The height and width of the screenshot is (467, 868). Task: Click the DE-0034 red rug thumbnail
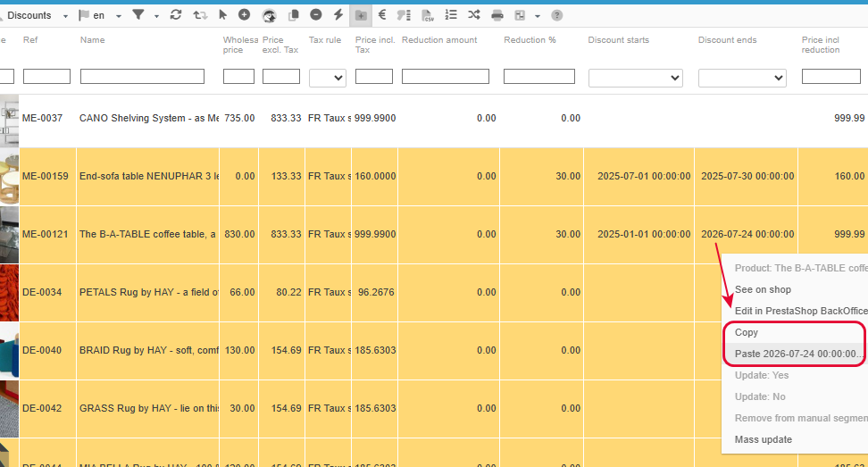[9, 293]
